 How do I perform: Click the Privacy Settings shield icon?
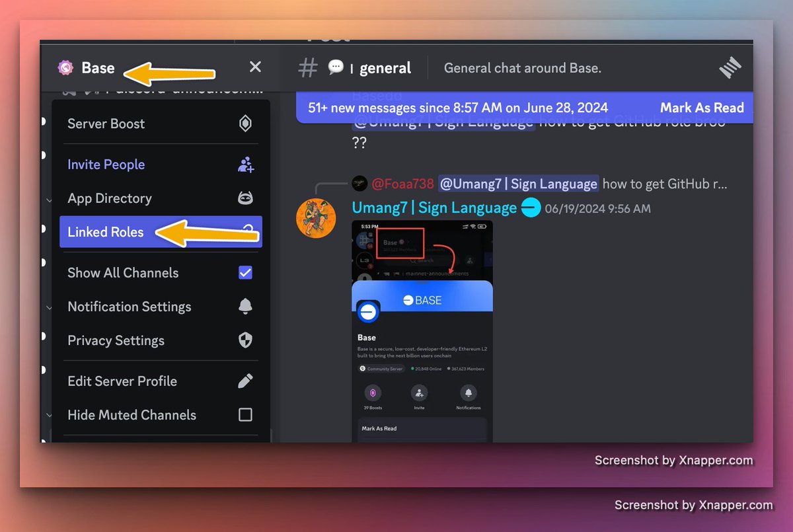point(245,340)
